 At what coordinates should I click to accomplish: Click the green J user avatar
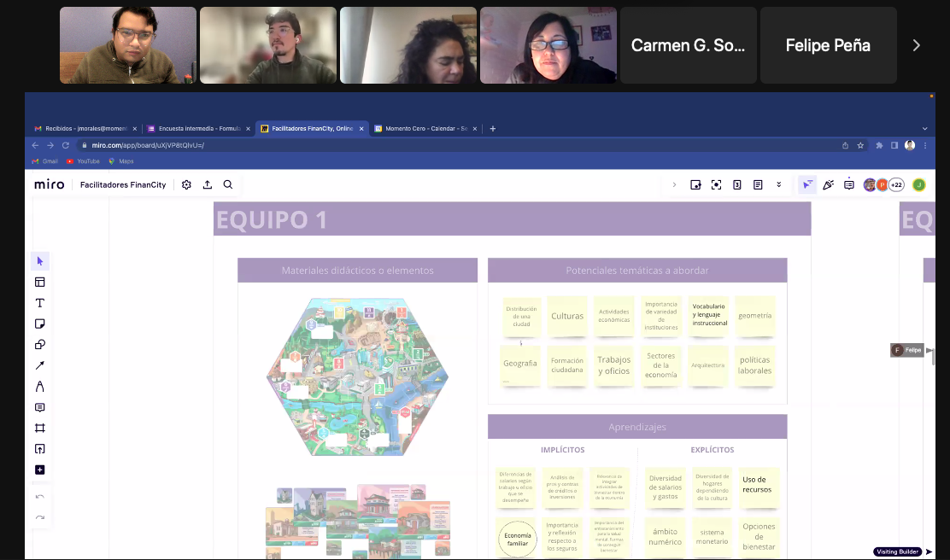pos(919,184)
